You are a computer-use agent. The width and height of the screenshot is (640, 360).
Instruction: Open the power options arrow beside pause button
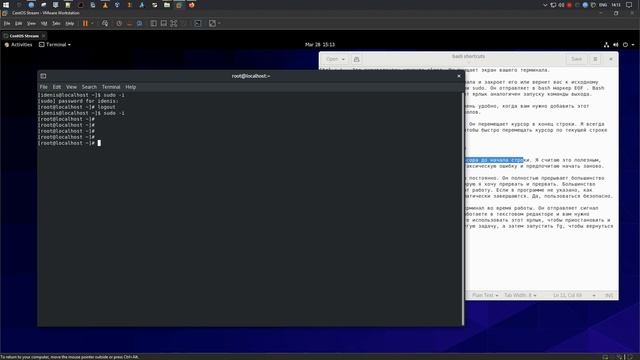(x=92, y=24)
